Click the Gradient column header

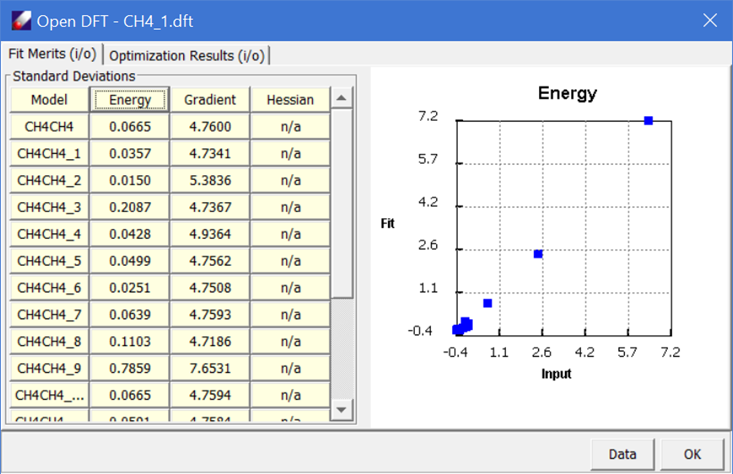210,100
